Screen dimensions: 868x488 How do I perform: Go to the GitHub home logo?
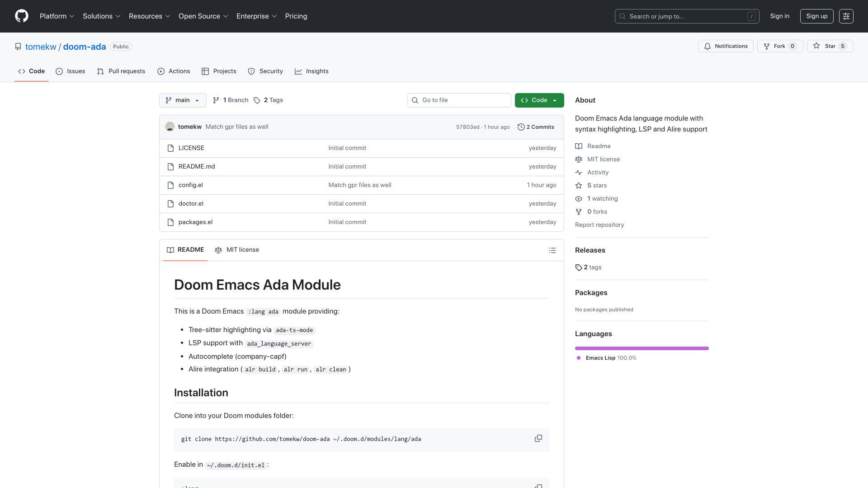(x=22, y=16)
